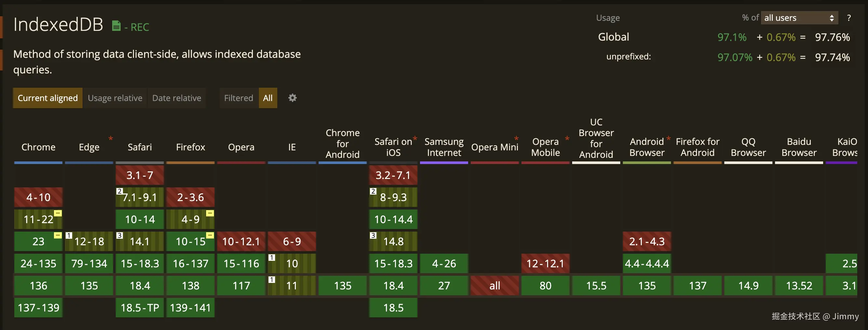Click the footnote 1 marker on IE 10 cell
The image size is (868, 330).
pos(271,257)
